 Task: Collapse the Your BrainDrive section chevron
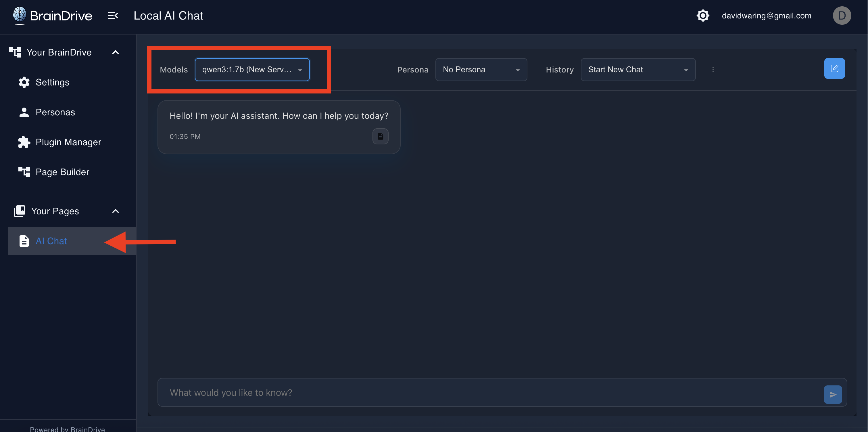pyautogui.click(x=115, y=52)
